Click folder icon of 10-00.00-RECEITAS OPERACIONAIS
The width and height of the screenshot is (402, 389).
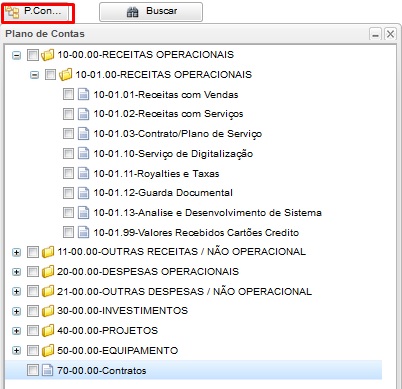(x=48, y=55)
